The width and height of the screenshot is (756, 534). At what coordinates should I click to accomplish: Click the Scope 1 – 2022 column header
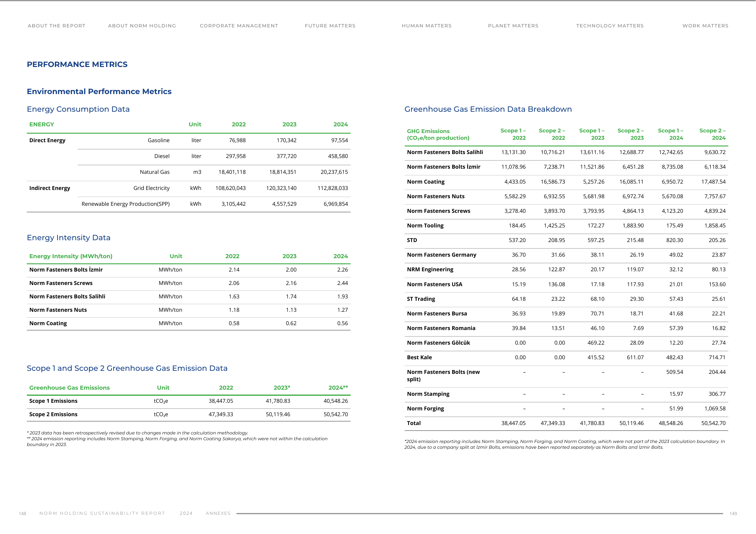click(x=513, y=134)
